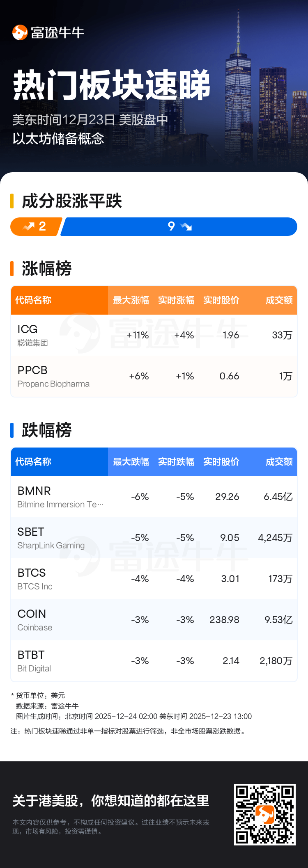Click 实时跌幅 column header in losers table
This screenshot has width=308, height=868.
tap(176, 462)
